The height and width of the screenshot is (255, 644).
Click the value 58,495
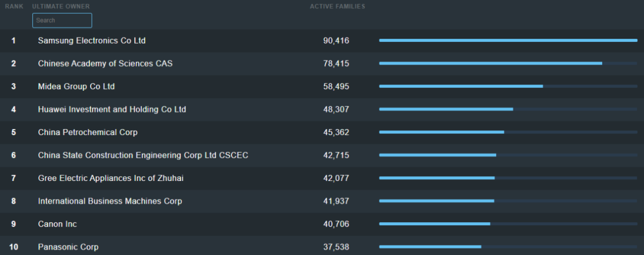pyautogui.click(x=336, y=87)
